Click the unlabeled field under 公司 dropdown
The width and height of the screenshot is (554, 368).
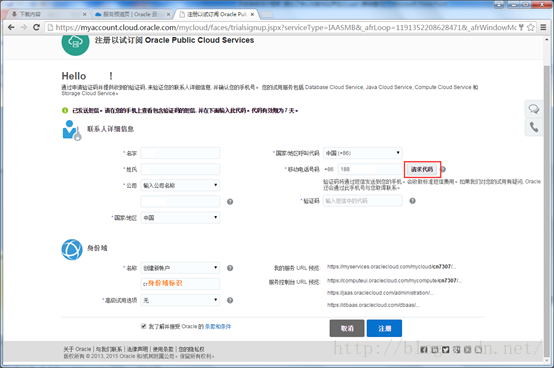coord(180,201)
